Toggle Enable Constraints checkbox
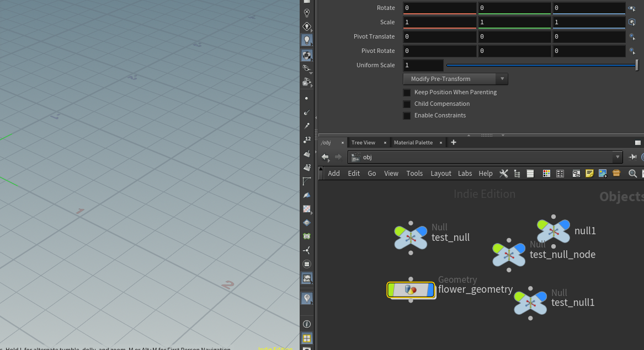This screenshot has width=644, height=350. pyautogui.click(x=407, y=116)
